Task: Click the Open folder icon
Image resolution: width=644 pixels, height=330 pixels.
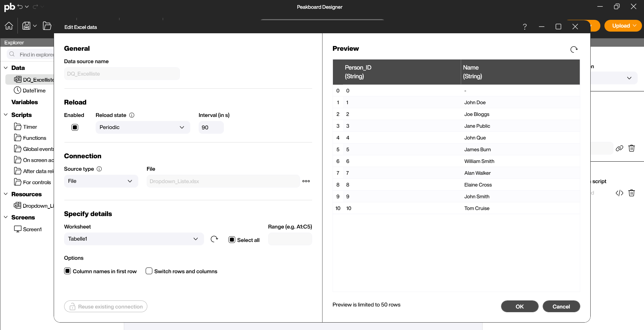Action: 47,26
